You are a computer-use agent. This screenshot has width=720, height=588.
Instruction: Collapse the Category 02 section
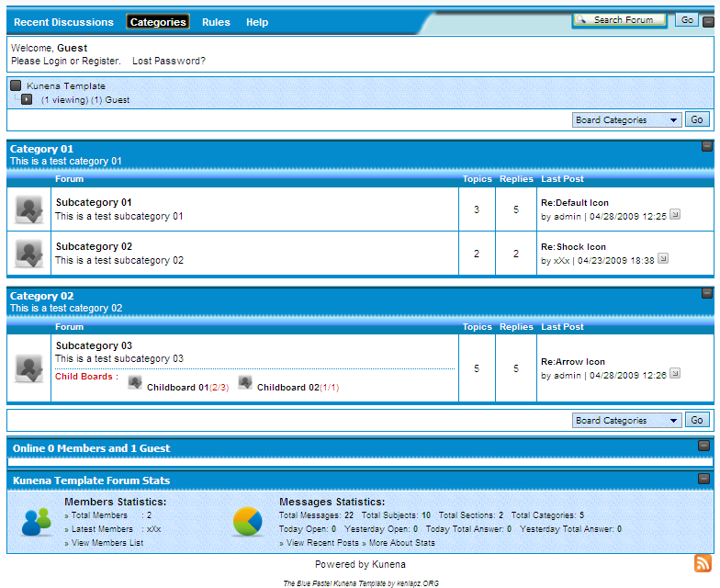(x=707, y=293)
